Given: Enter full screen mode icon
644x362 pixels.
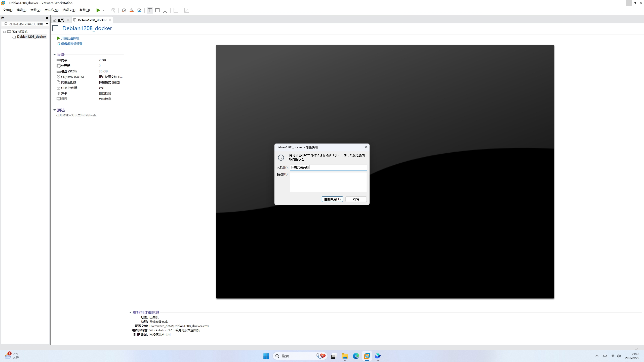Looking at the screenshot, I should click(x=165, y=10).
